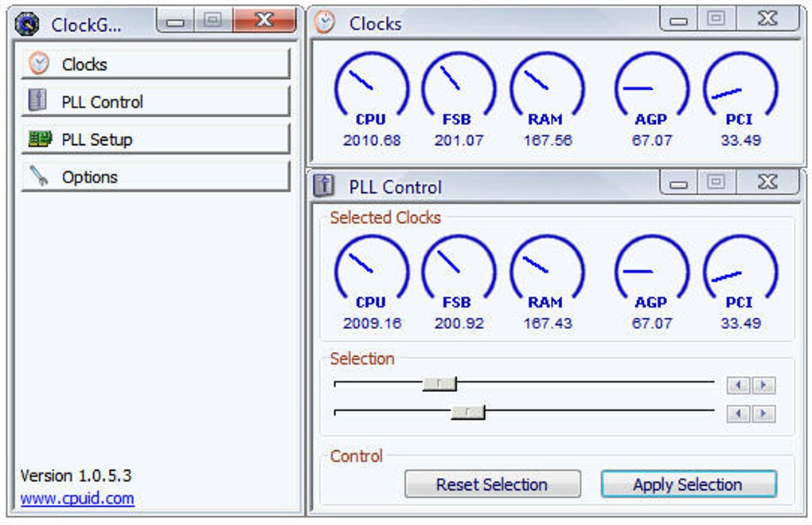Image resolution: width=812 pixels, height=525 pixels.
Task: Click the PLL Control window title icon
Action: pyautogui.click(x=324, y=186)
